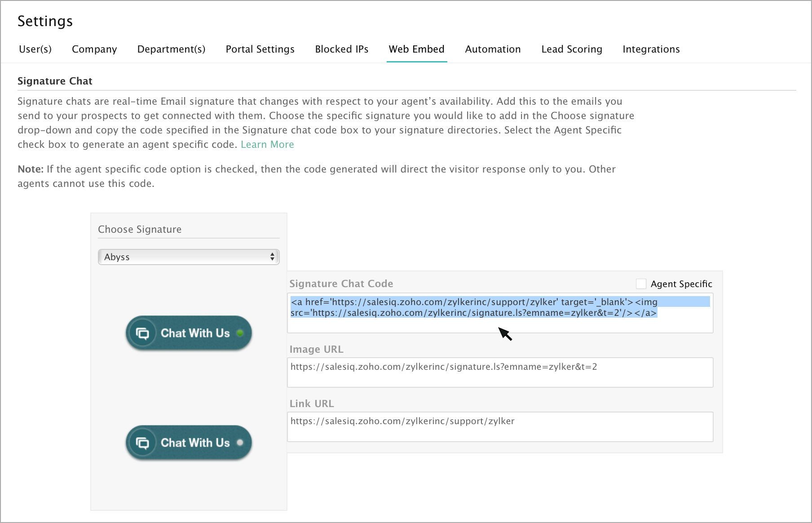812x523 pixels.
Task: Click the Settings page title
Action: 45,21
